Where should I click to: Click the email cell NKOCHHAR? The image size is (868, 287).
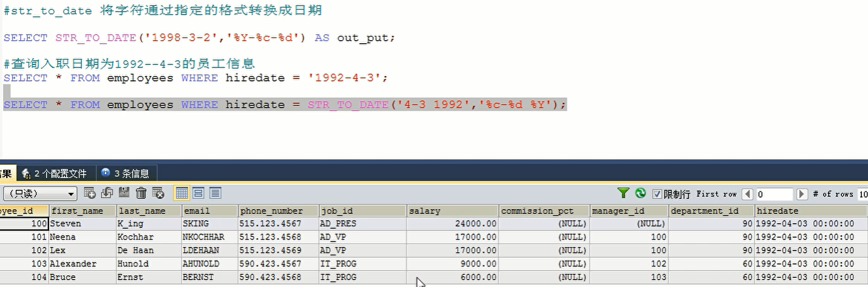tap(210, 237)
